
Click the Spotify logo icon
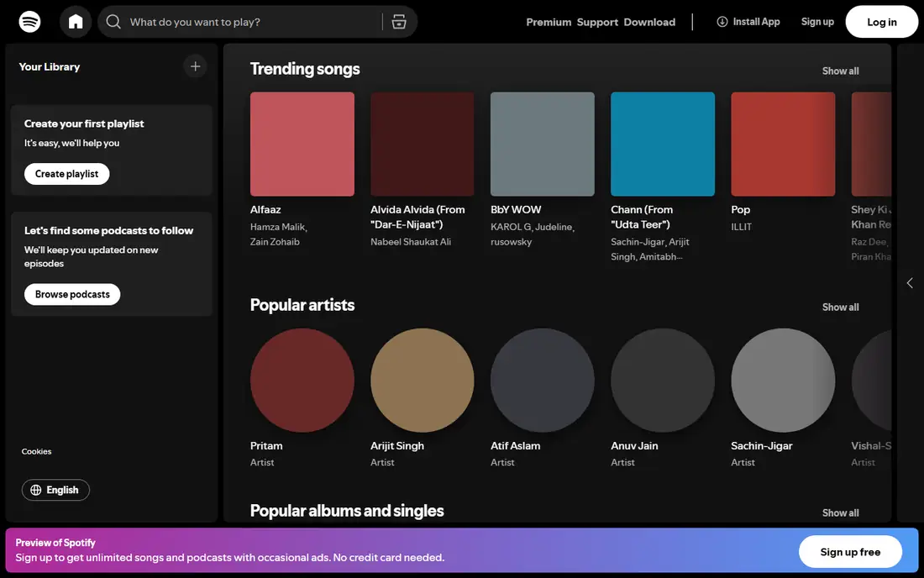click(x=29, y=22)
